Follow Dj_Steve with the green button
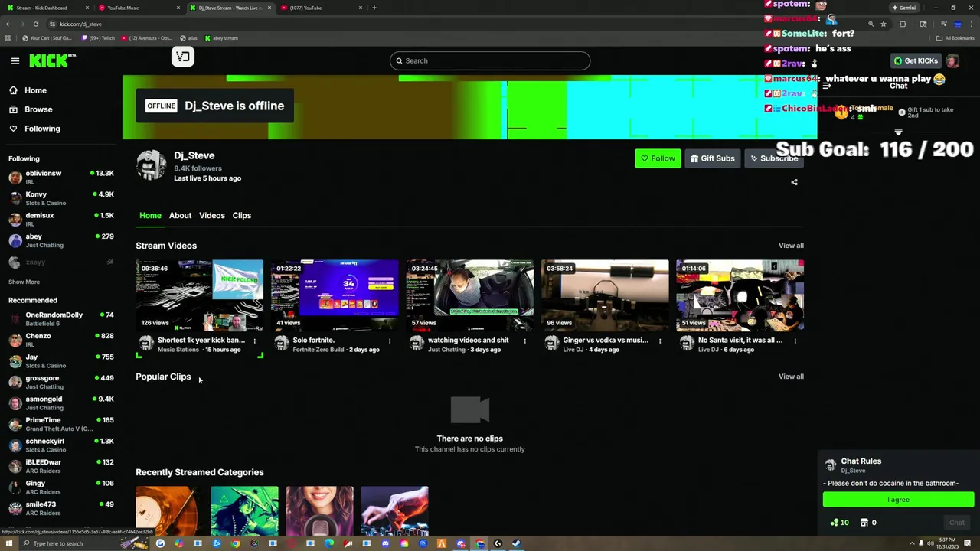 658,158
